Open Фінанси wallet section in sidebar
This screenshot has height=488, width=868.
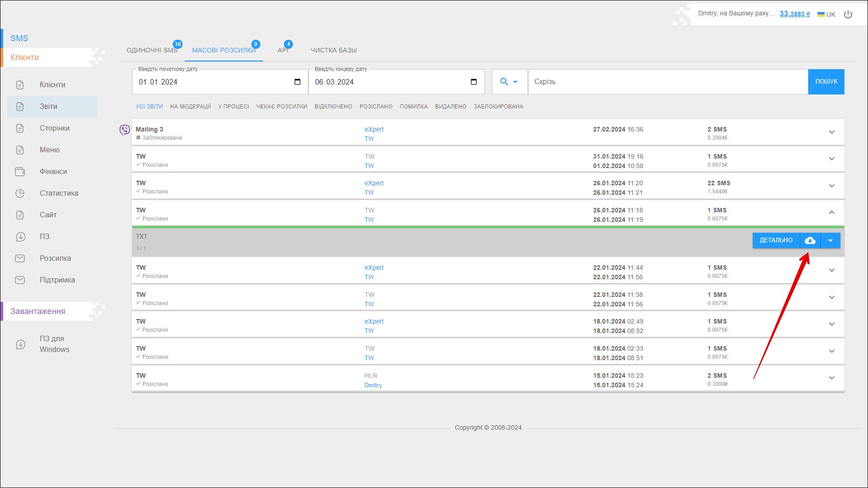[53, 172]
